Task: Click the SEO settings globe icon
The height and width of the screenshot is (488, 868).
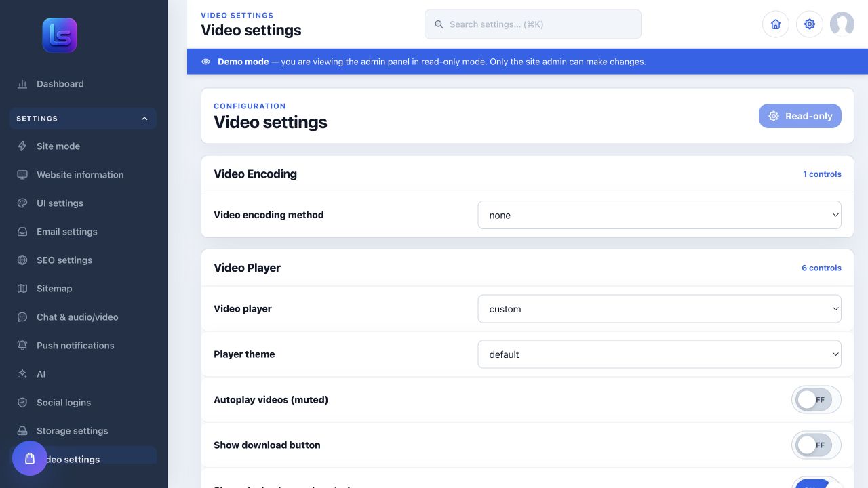Action: pos(22,260)
